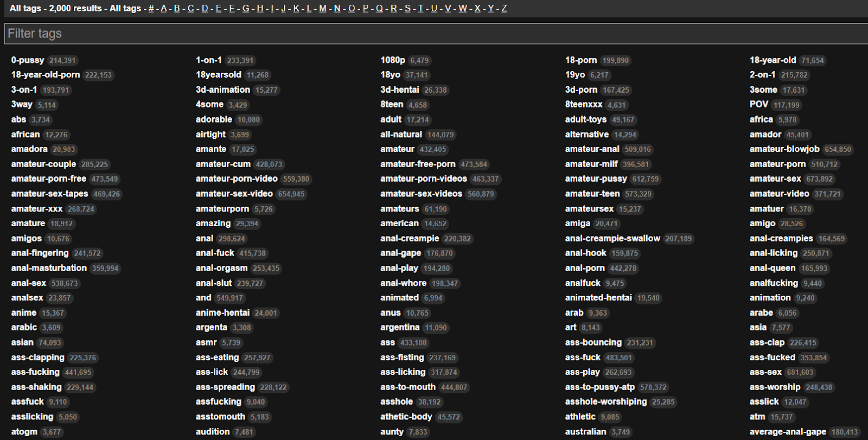This screenshot has width=868, height=440.
Task: Open the 'animated' tag with 6,994 results
Action: [x=399, y=298]
